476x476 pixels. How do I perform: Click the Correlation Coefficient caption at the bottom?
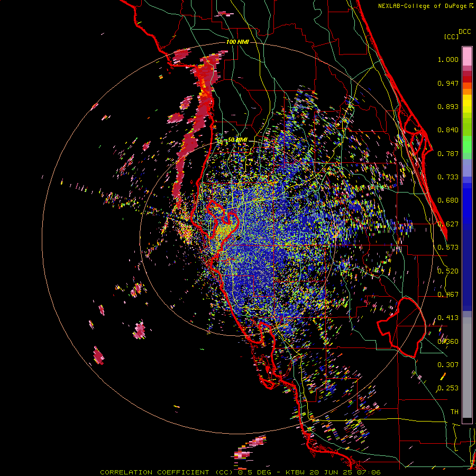click(x=240, y=472)
